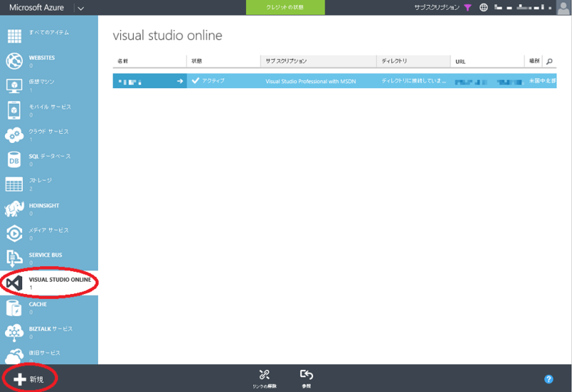
Task: Select the HDInsight elephant icon
Action: click(x=14, y=209)
